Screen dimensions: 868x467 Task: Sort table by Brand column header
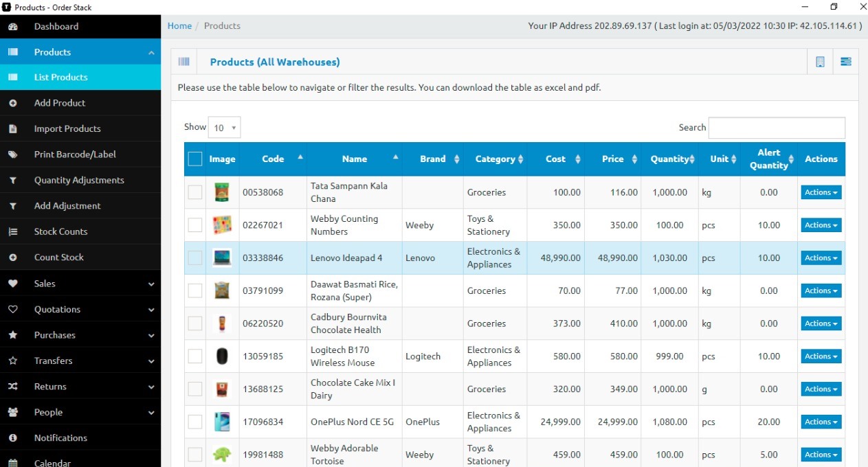point(433,159)
